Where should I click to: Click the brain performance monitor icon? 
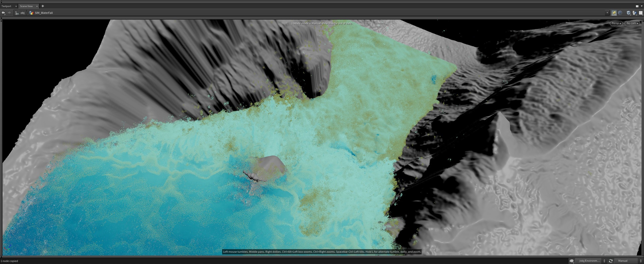572,261
